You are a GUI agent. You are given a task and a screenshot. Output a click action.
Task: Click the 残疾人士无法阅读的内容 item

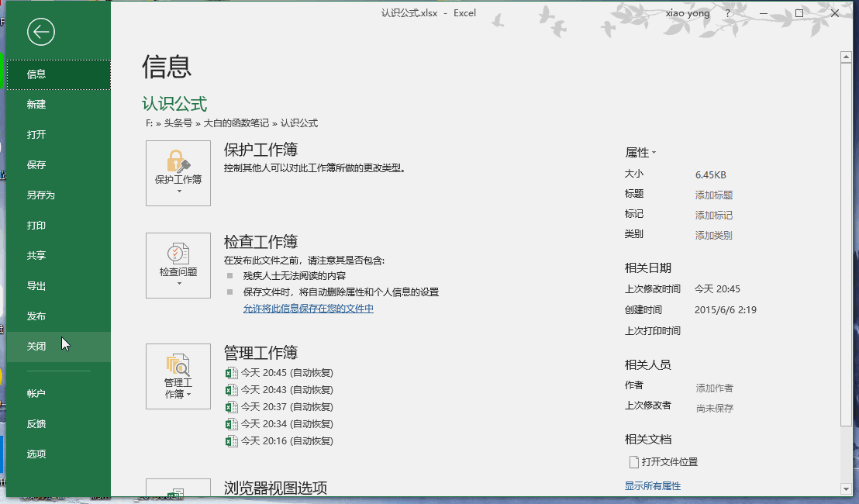pyautogui.click(x=295, y=276)
